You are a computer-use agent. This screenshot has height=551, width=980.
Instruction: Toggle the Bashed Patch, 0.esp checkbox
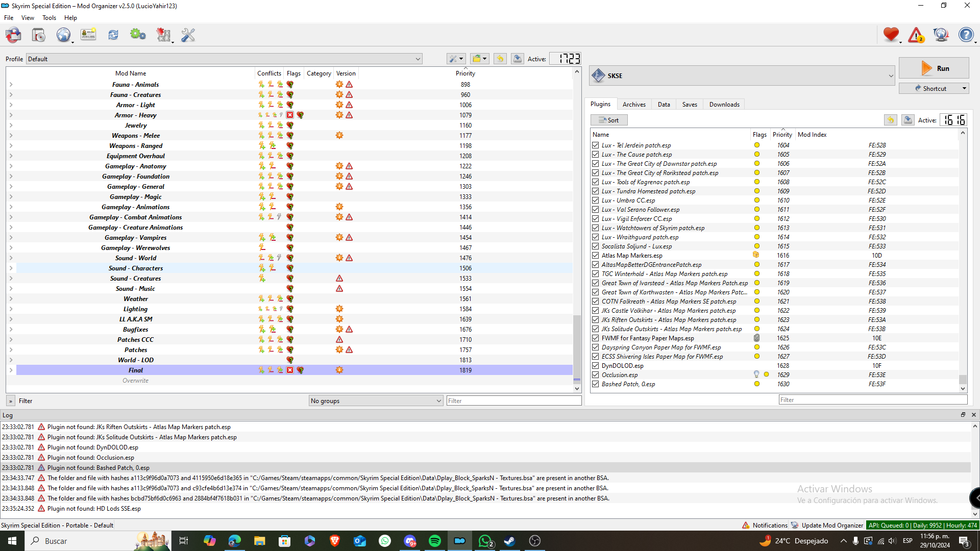pyautogui.click(x=595, y=384)
